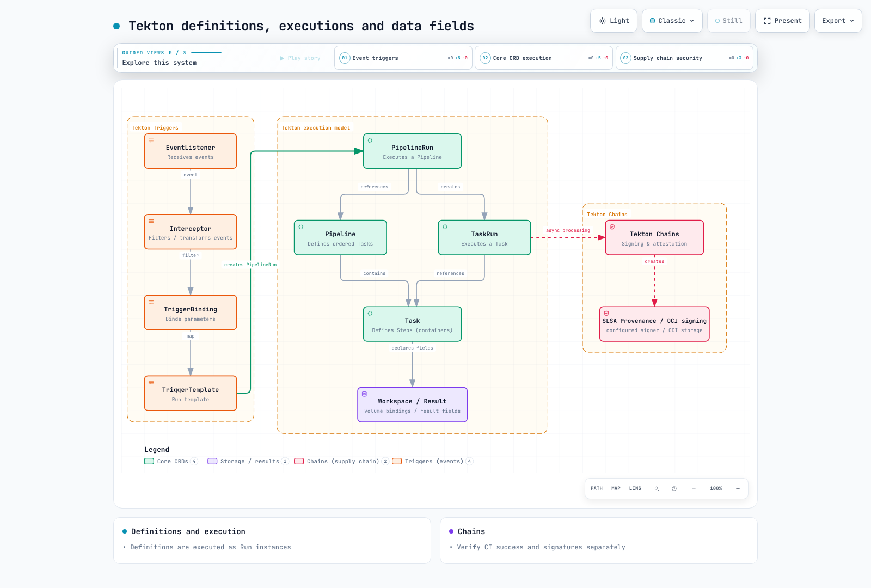The width and height of the screenshot is (871, 588).
Task: Toggle the Still animation mode
Action: (x=728, y=21)
